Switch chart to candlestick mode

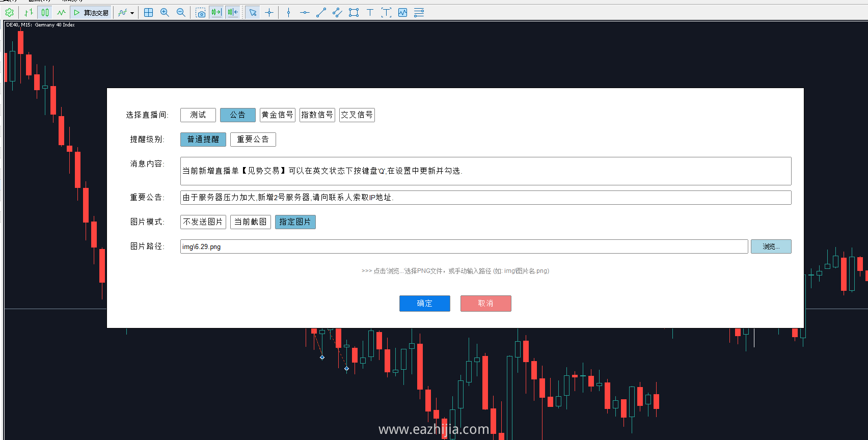pos(45,12)
